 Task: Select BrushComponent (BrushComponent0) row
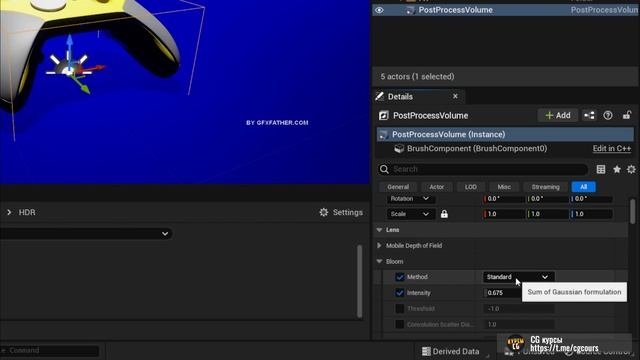pyautogui.click(x=477, y=149)
